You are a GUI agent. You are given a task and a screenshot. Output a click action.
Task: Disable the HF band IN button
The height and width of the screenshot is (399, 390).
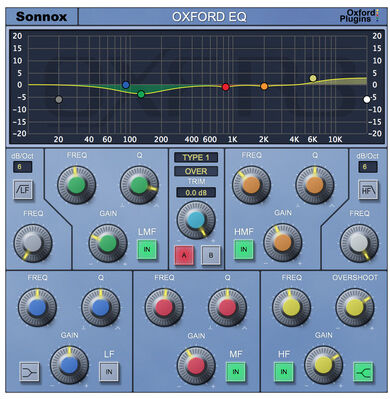(284, 372)
